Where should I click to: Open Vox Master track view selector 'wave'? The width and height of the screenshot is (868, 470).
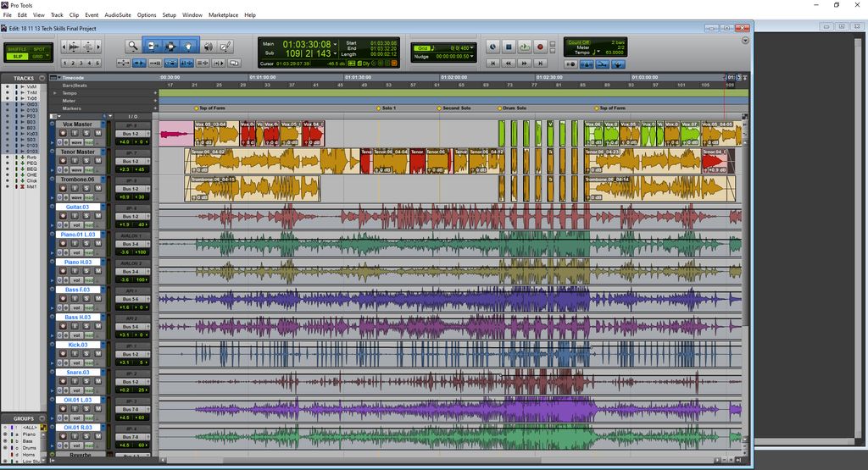pyautogui.click(x=75, y=142)
